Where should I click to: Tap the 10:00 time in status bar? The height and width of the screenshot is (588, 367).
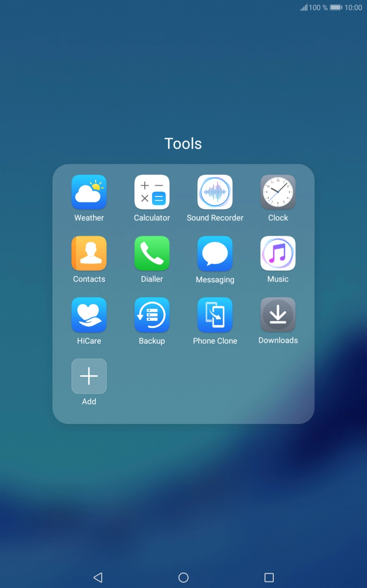point(353,7)
